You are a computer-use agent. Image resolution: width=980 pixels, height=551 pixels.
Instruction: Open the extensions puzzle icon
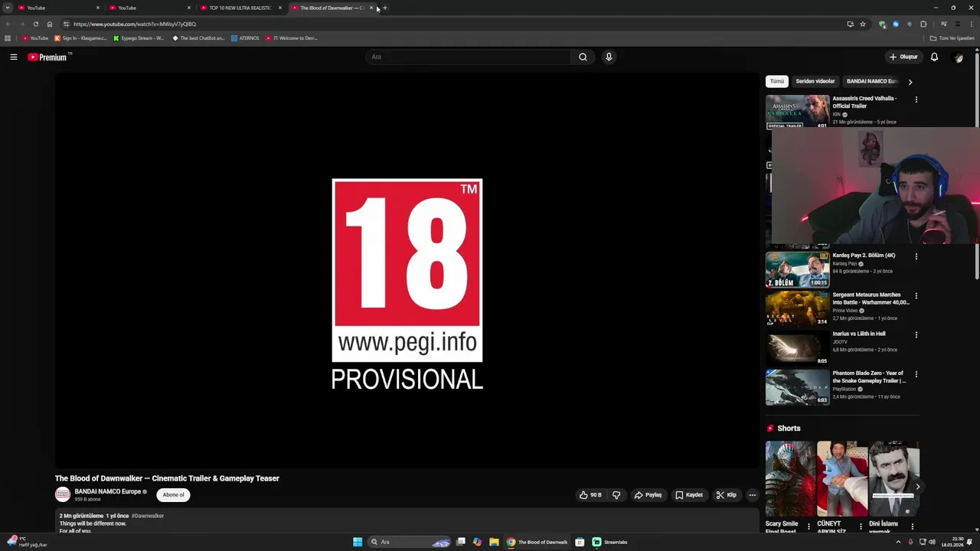click(x=923, y=24)
